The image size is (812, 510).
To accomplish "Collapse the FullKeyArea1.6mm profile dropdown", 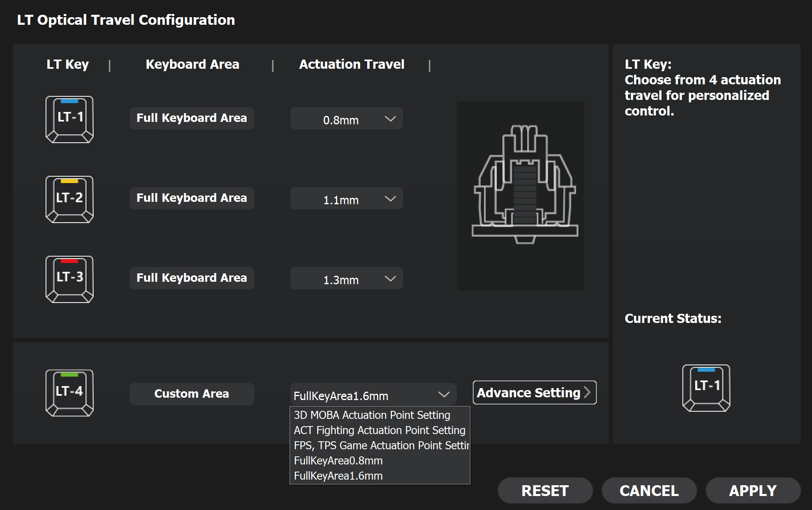I will click(x=373, y=395).
